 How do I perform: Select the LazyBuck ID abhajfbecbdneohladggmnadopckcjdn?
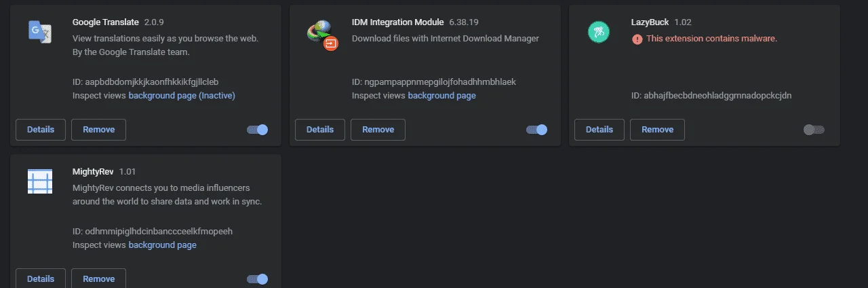tap(711, 96)
